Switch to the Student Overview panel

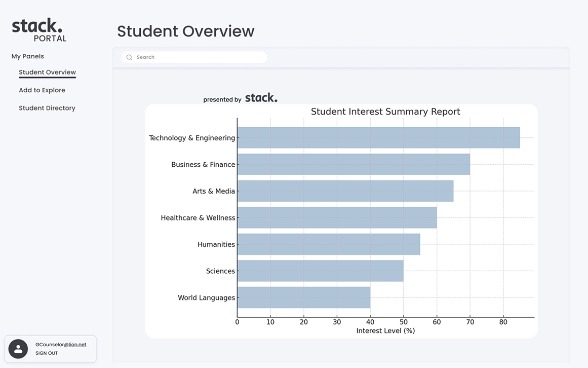(47, 71)
